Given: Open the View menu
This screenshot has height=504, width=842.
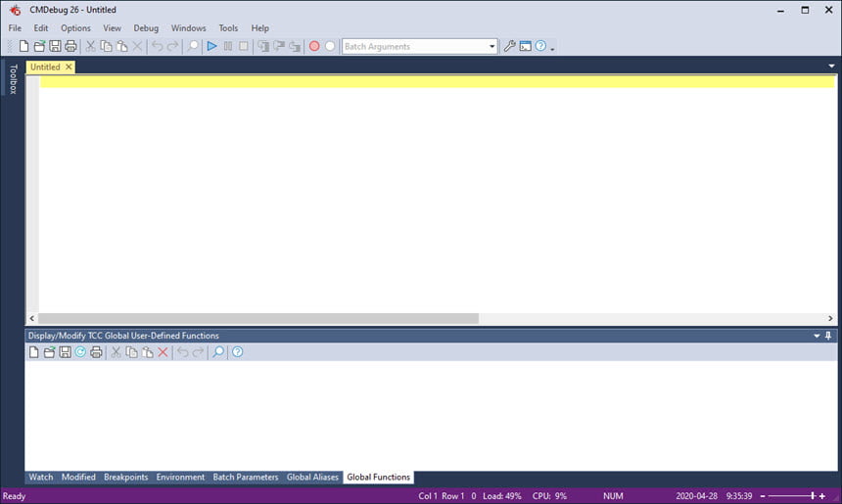Looking at the screenshot, I should (113, 28).
